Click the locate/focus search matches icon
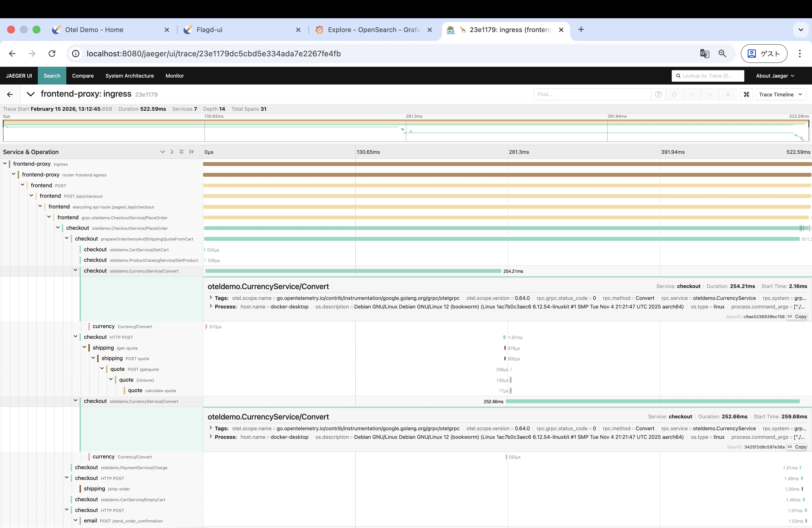The height and width of the screenshot is (528, 812). click(x=674, y=94)
